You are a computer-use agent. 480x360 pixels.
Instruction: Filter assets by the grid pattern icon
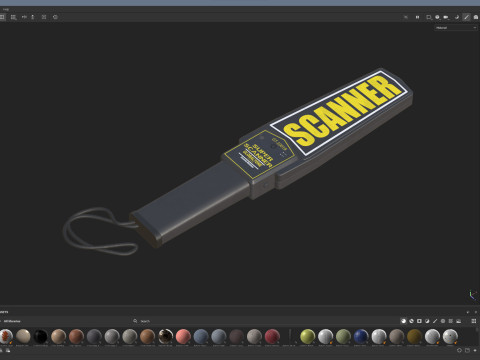[x=451, y=321]
